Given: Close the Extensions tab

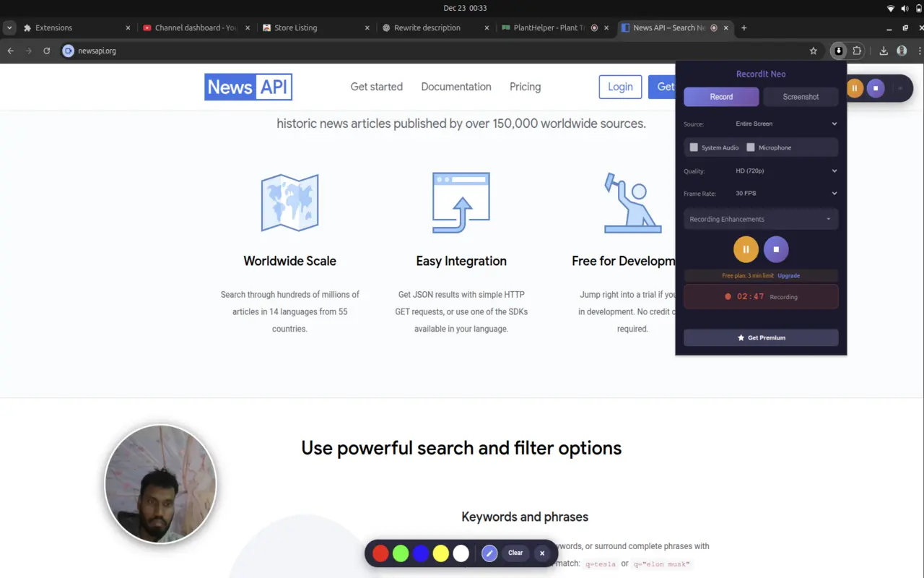Looking at the screenshot, I should [x=128, y=27].
